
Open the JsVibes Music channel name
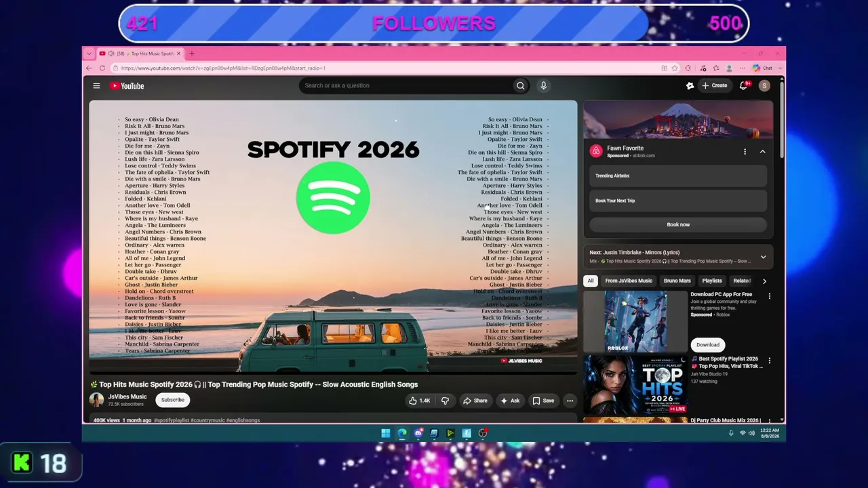coord(127,396)
